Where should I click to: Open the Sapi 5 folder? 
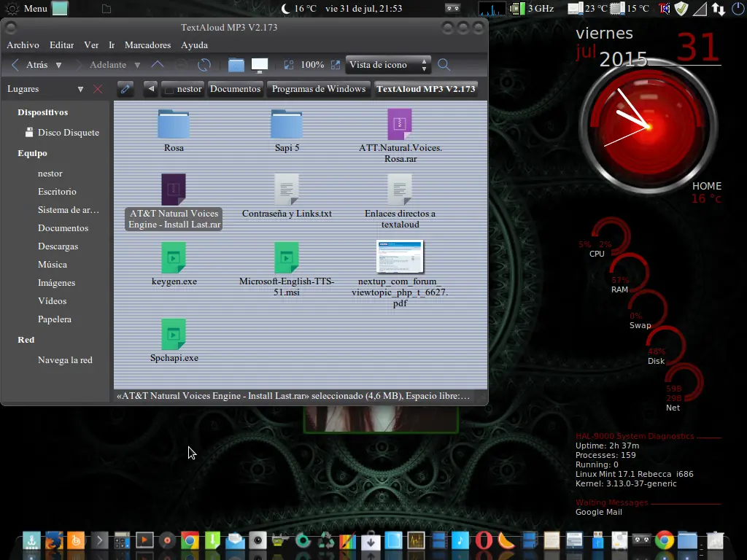287,131
